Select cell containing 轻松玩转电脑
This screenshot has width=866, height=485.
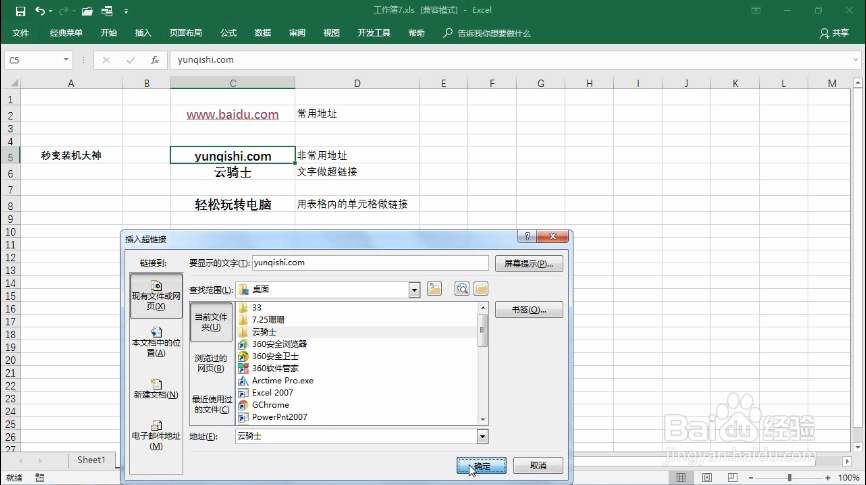click(x=233, y=204)
